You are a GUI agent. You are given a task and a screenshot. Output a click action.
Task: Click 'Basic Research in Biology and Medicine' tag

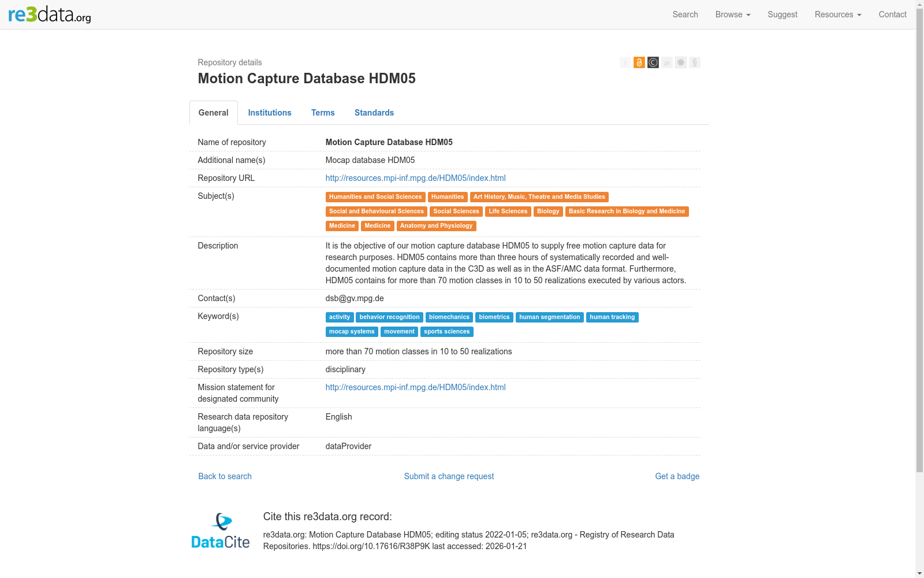coord(627,212)
